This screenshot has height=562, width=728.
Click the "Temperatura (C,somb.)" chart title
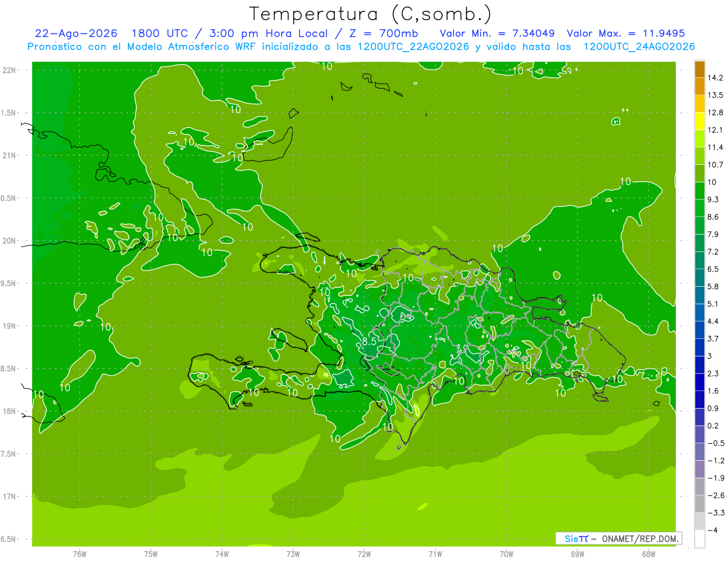(370, 14)
